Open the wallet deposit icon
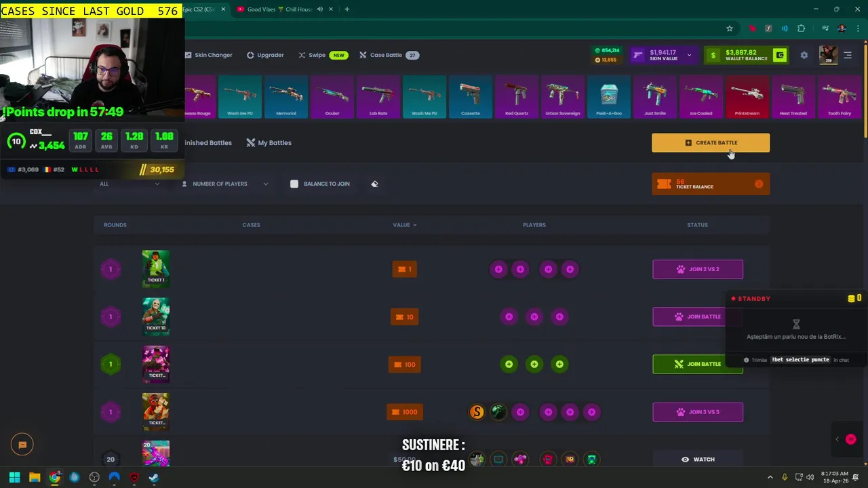Screen dimensions: 868x488 pos(780,55)
